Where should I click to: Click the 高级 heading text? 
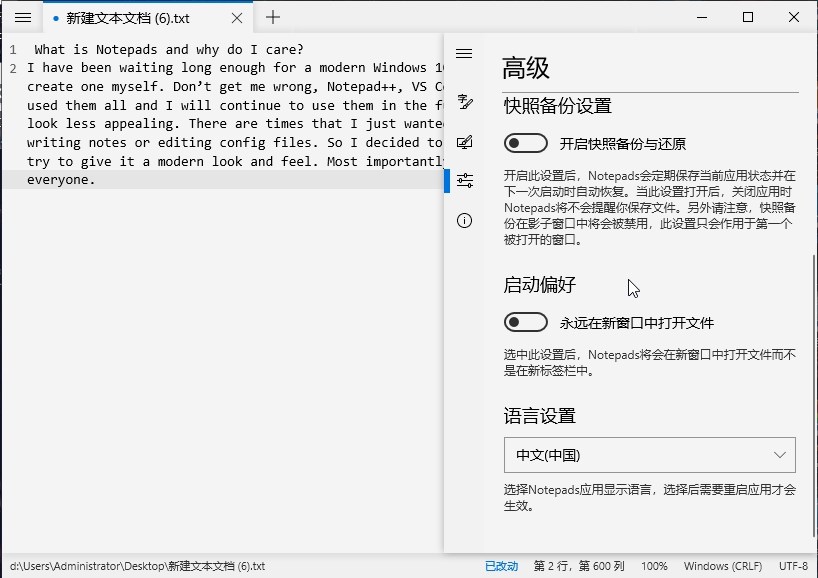[x=526, y=68]
